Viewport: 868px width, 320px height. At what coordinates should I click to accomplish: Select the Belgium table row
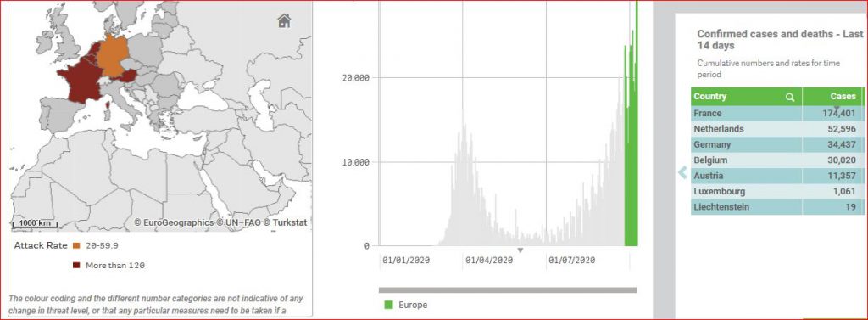[776, 160]
